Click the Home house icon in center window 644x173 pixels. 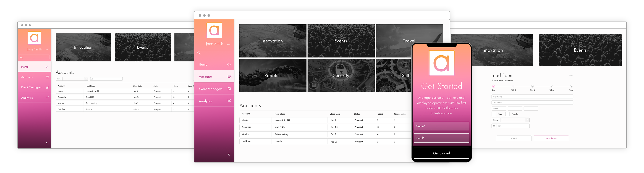[x=229, y=64]
